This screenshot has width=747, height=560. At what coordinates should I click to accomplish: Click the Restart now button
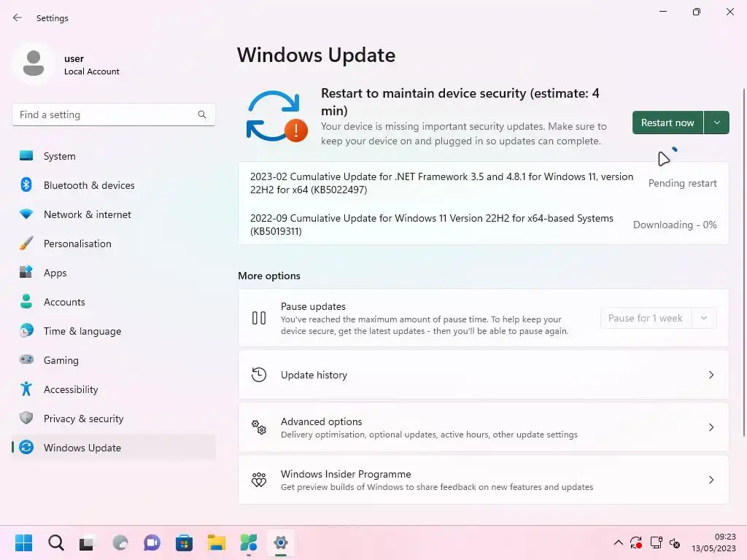667,122
